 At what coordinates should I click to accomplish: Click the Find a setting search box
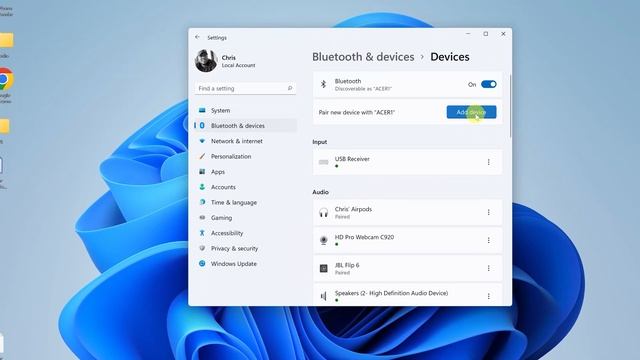point(245,88)
